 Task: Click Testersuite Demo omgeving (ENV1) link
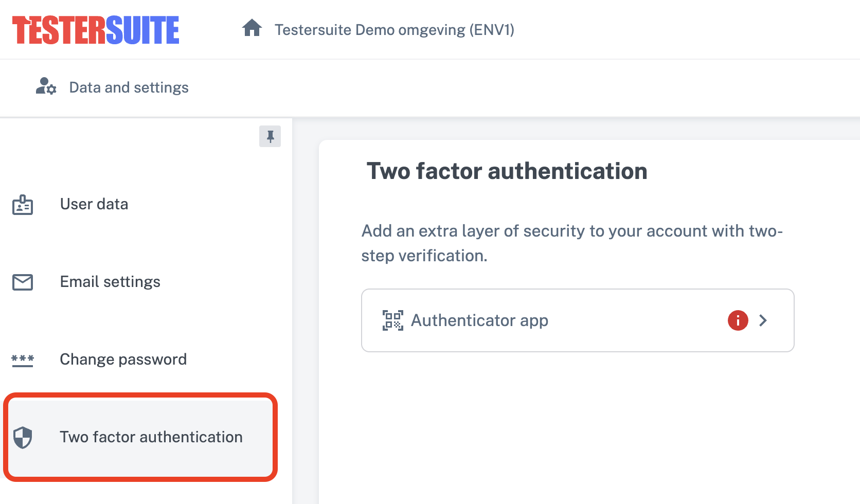coord(394,30)
